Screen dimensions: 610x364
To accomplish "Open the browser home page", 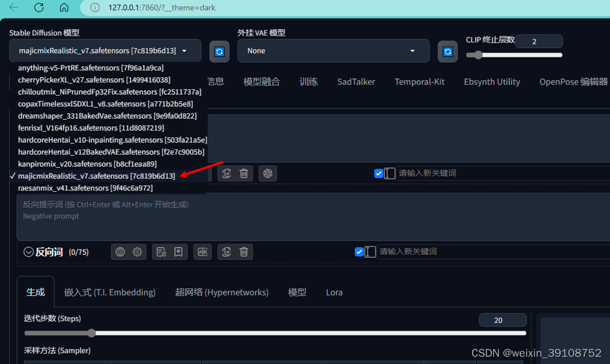I will pyautogui.click(x=64, y=7).
